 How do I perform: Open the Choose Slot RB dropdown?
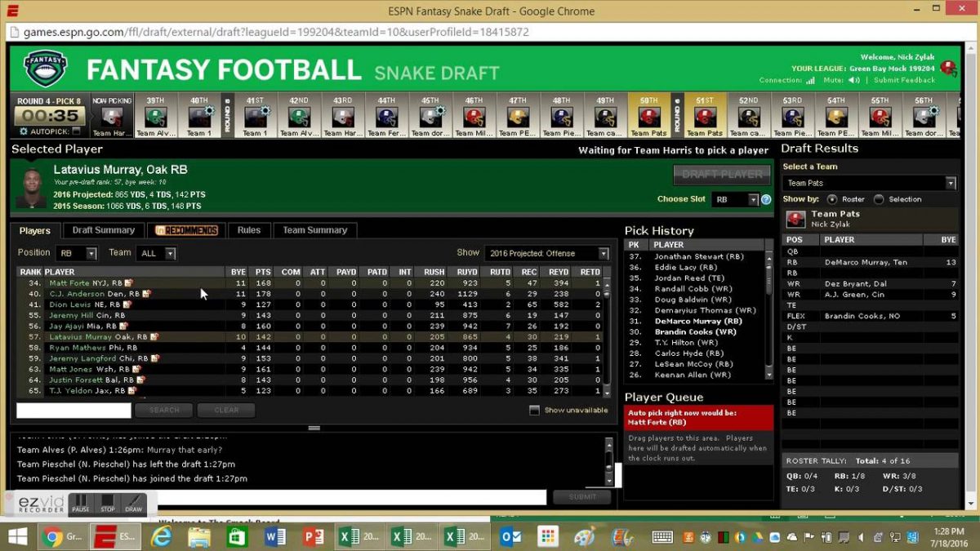click(735, 199)
